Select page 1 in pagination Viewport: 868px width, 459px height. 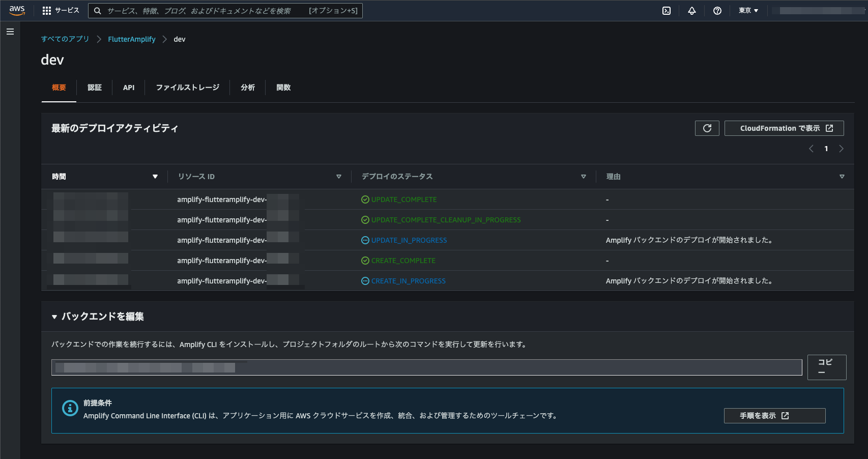pos(826,149)
